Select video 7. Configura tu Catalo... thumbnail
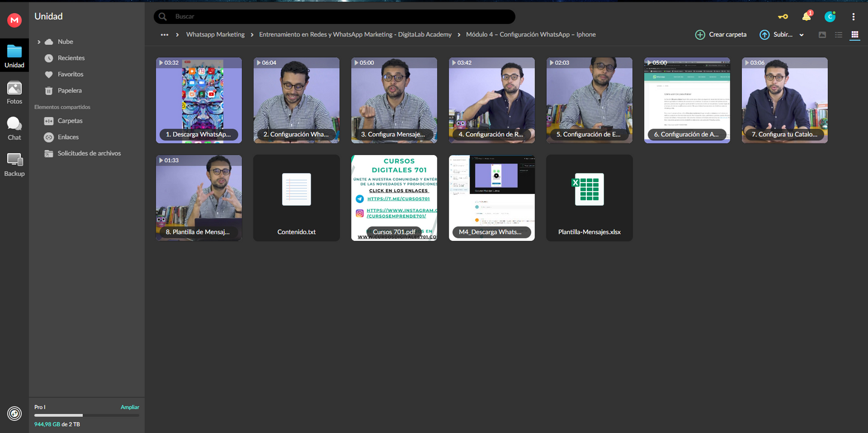Screen dimensions: 868x433 click(785, 100)
